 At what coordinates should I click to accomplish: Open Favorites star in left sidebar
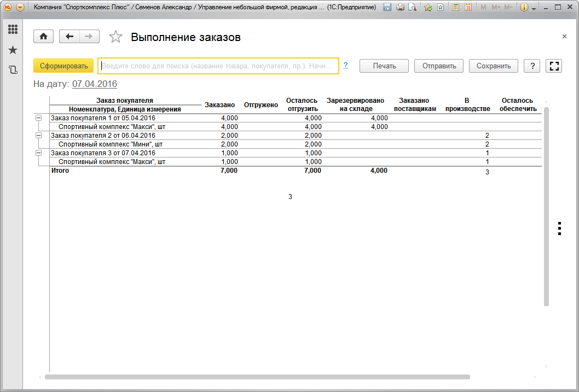13,50
